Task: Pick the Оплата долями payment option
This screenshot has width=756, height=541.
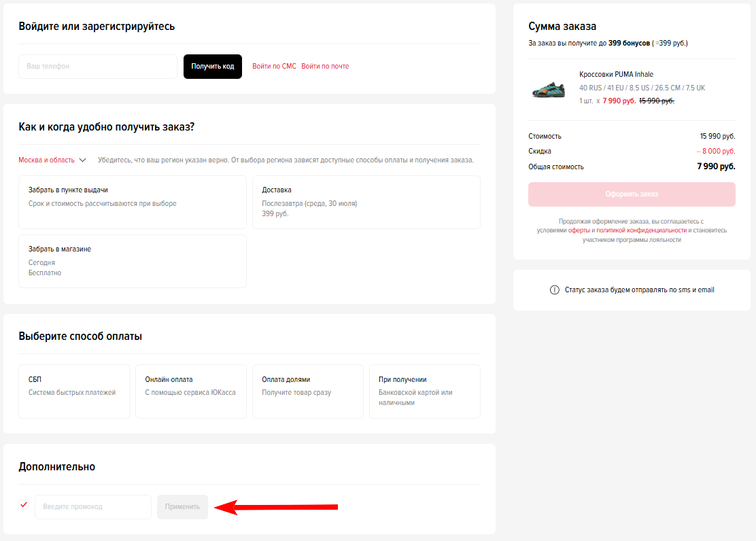Action: click(x=307, y=391)
